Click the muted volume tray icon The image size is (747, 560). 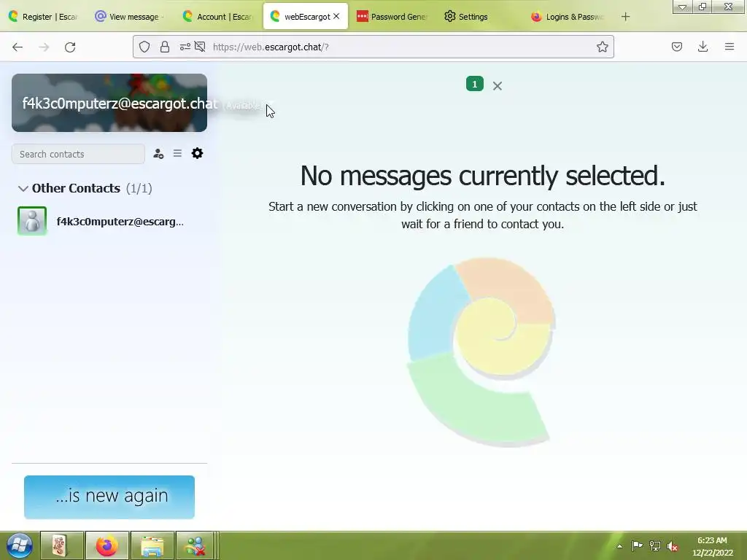click(x=672, y=545)
